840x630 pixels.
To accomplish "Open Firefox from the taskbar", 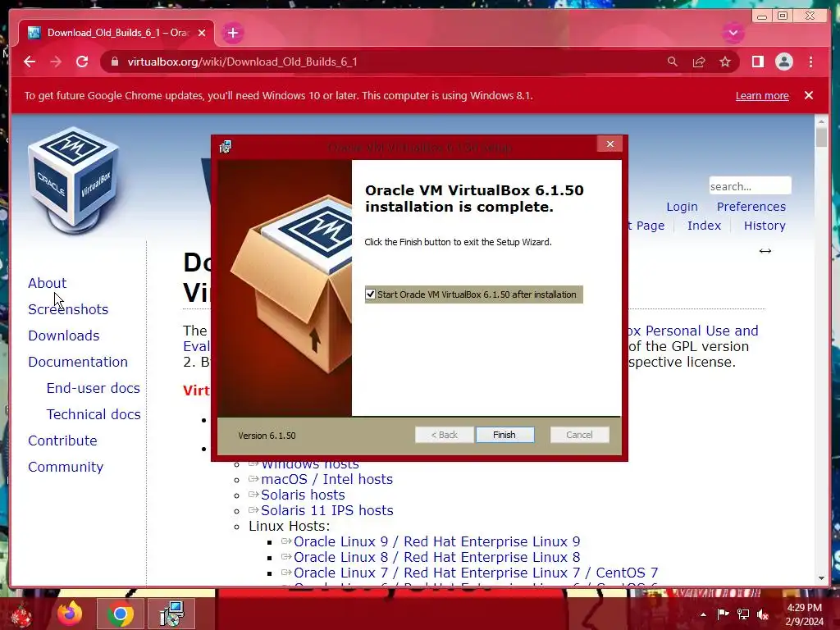I will click(x=71, y=614).
